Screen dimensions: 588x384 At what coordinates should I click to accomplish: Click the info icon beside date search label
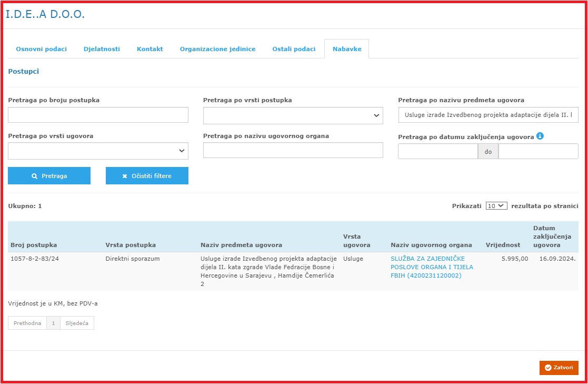pos(540,136)
